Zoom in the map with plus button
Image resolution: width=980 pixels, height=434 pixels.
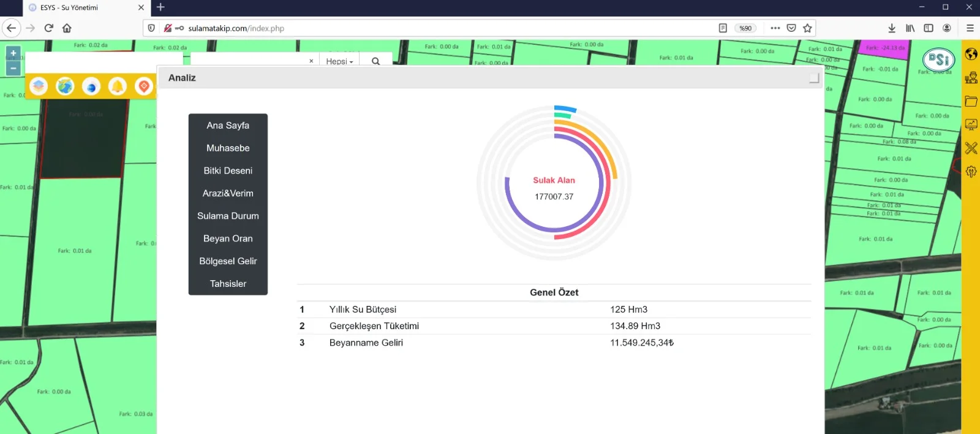13,53
